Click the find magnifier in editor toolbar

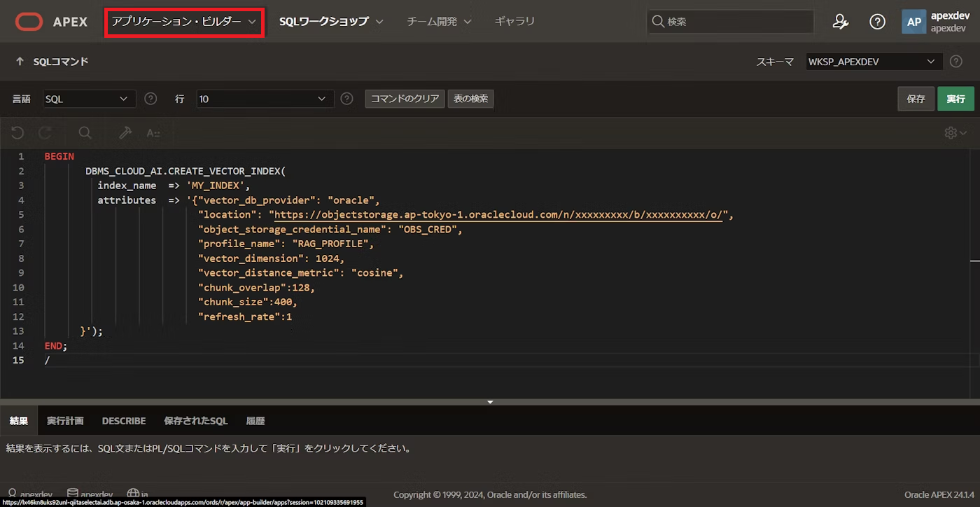click(x=85, y=133)
